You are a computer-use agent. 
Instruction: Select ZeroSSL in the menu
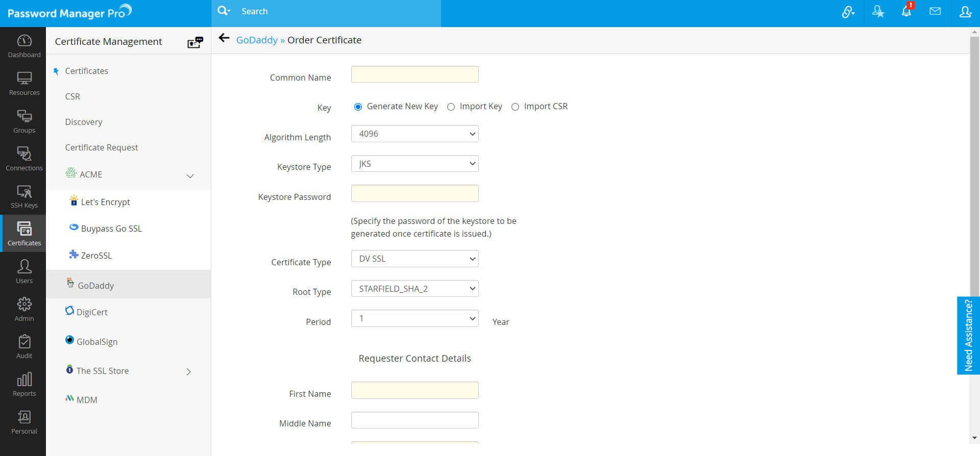pos(96,256)
